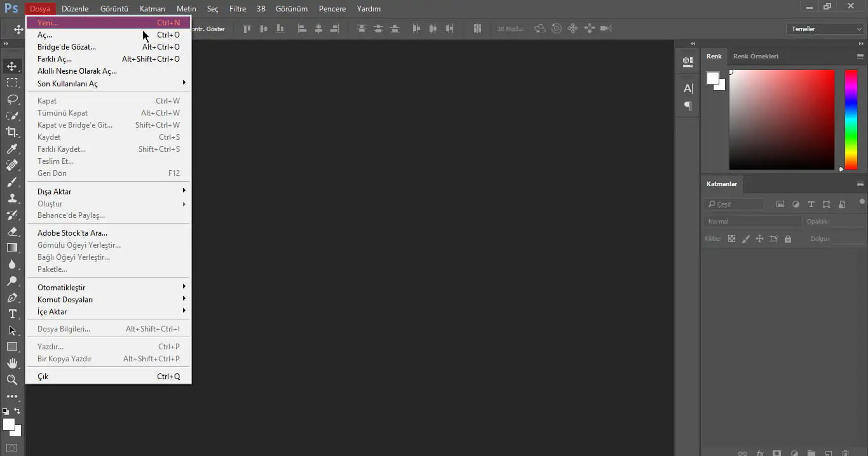Choose 'Farklı Aç...' menu entry

coord(108,58)
